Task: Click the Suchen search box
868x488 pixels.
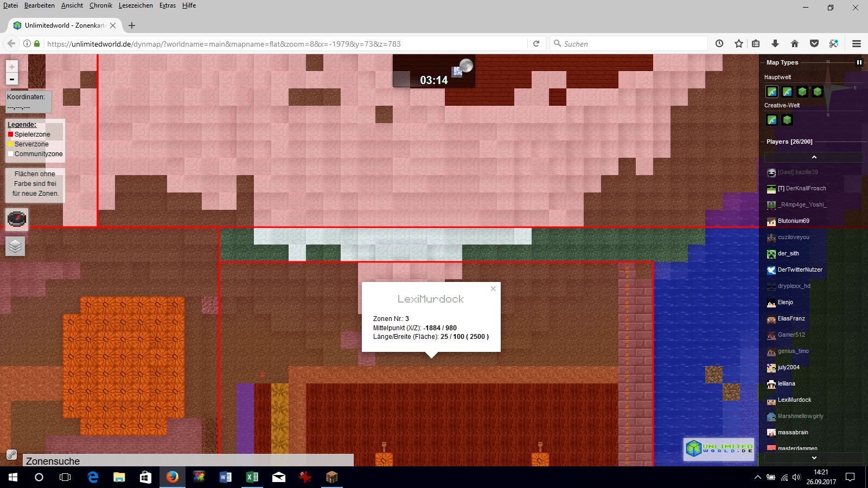Action: 629,44
